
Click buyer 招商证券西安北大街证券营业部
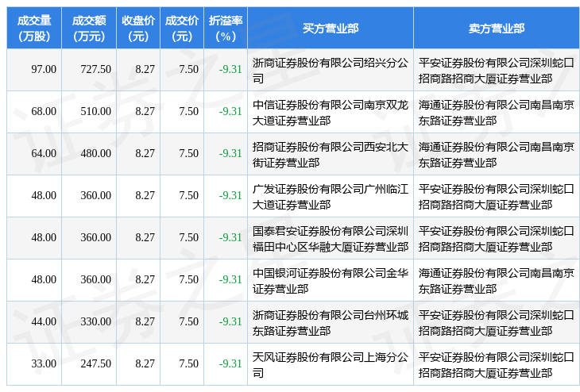tap(331, 155)
